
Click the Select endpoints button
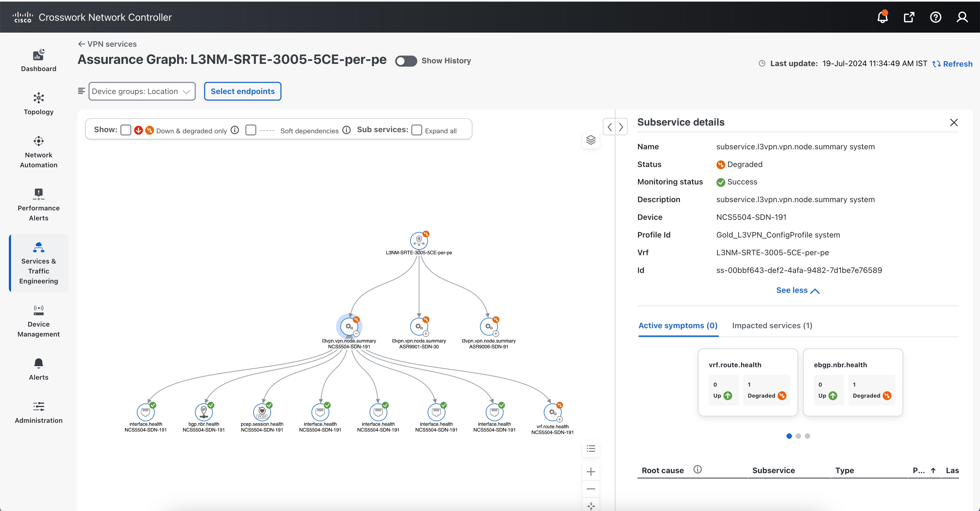pyautogui.click(x=242, y=91)
